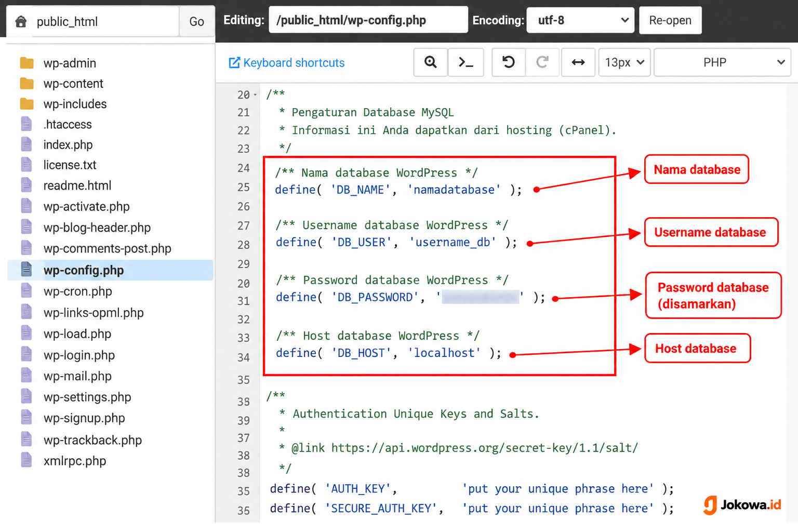Click the 'namadatabase' string in code

pyautogui.click(x=454, y=190)
